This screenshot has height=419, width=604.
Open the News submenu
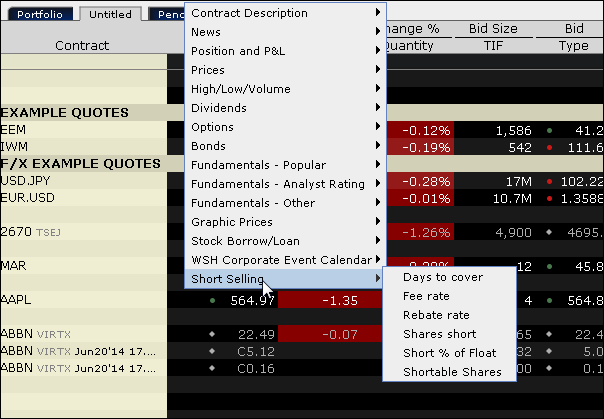click(x=206, y=32)
